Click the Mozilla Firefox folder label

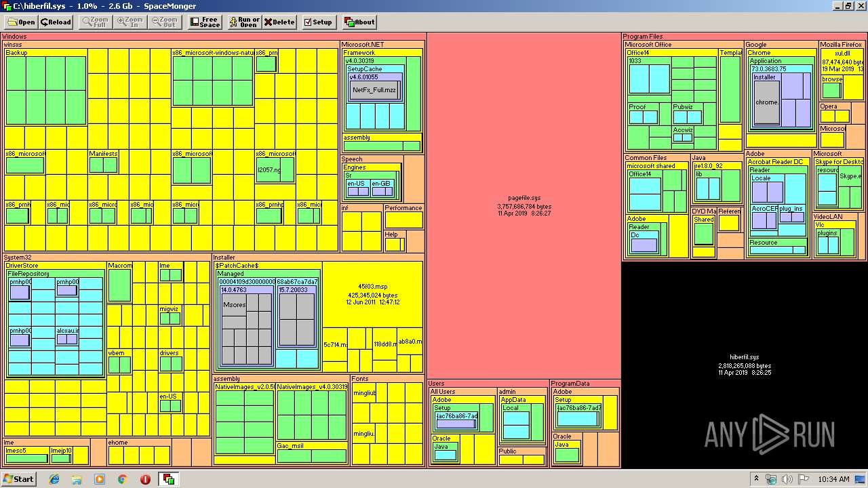pos(841,45)
